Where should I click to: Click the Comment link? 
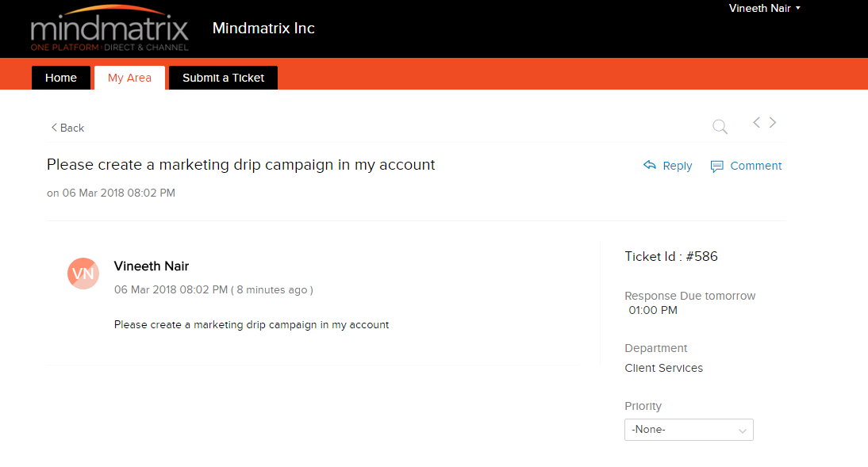[755, 166]
